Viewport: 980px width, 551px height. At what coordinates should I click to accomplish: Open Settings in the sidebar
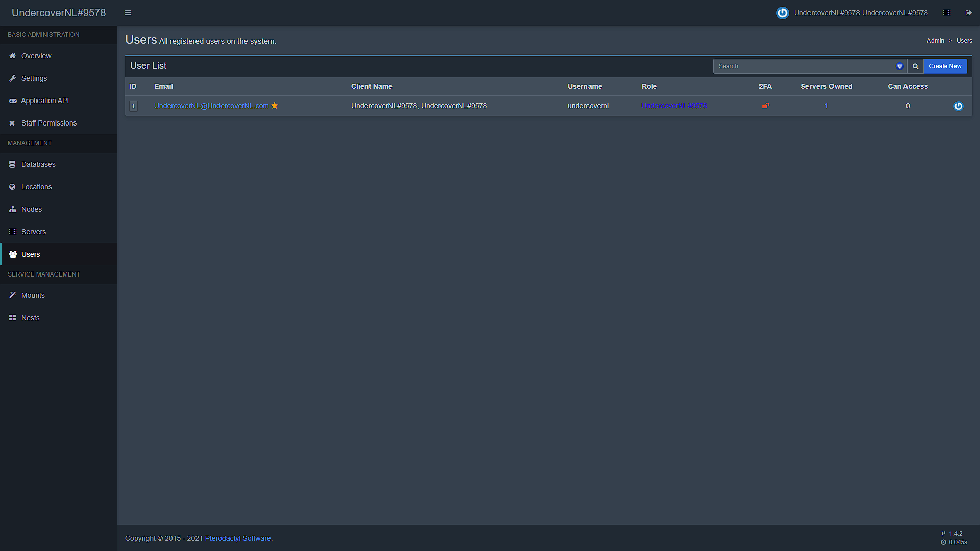coord(59,78)
